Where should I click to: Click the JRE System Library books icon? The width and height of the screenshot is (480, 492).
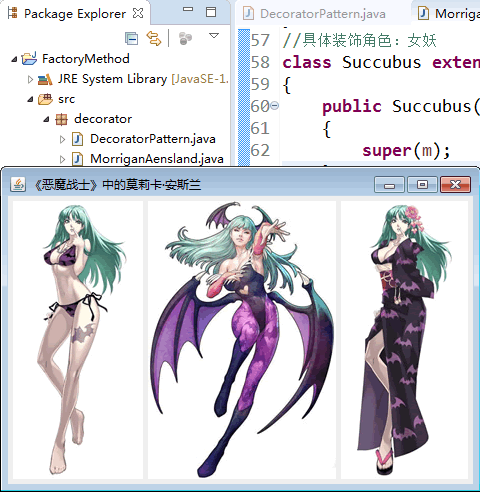45,79
